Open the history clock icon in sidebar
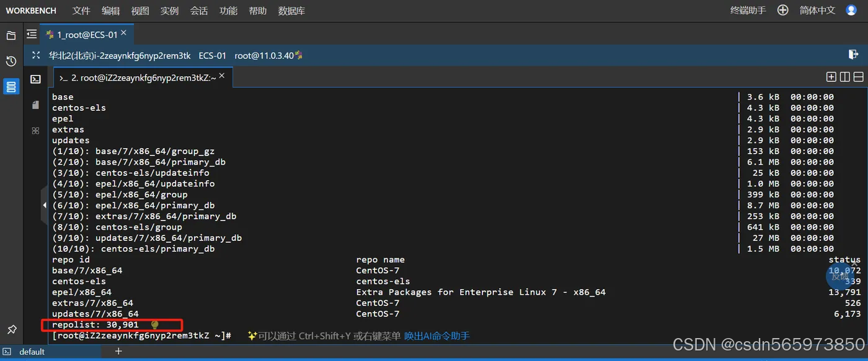868x361 pixels. (x=11, y=61)
